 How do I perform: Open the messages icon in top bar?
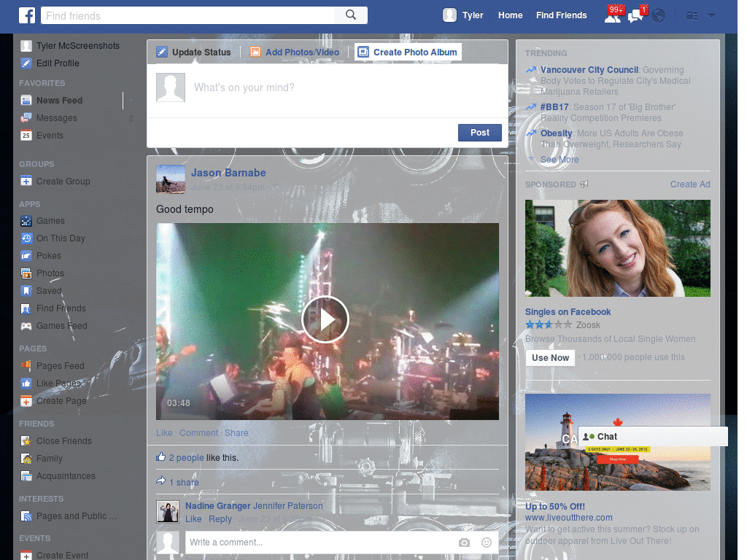pyautogui.click(x=634, y=15)
